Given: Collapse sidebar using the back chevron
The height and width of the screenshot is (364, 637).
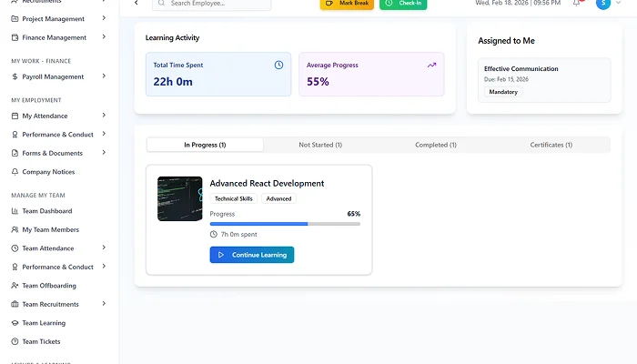Looking at the screenshot, I should click(x=136, y=4).
